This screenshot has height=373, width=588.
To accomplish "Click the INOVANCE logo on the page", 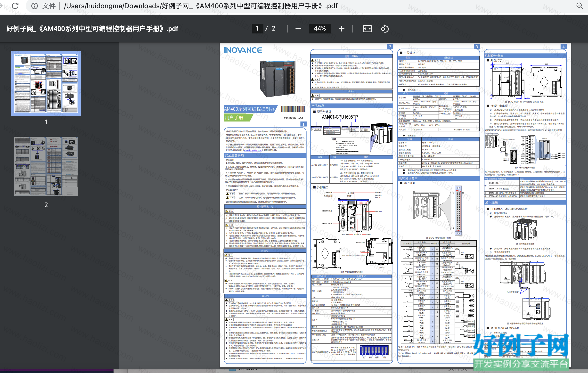I will click(243, 50).
